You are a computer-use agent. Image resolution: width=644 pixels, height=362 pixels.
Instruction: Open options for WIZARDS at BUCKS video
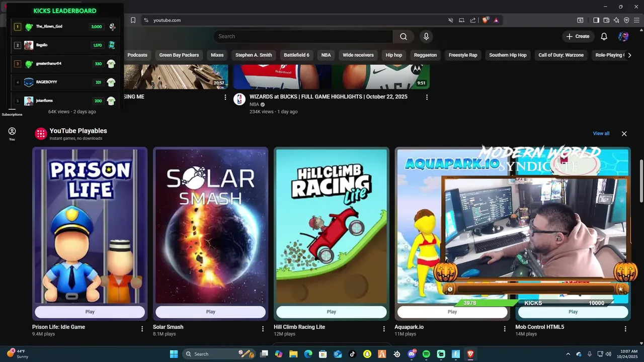(427, 97)
